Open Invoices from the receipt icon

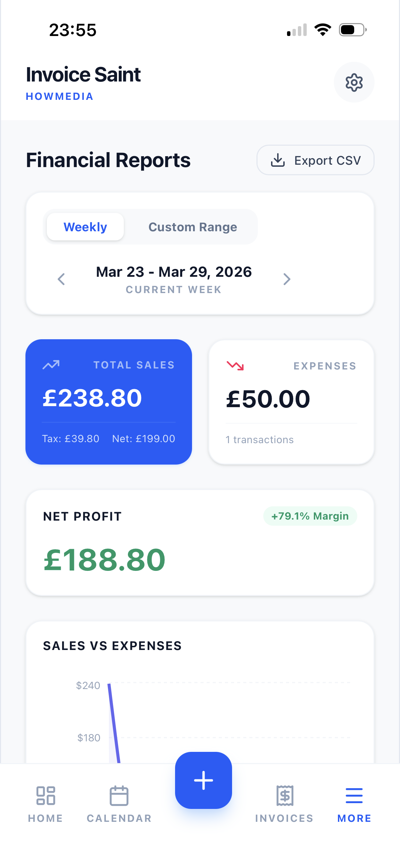284,796
